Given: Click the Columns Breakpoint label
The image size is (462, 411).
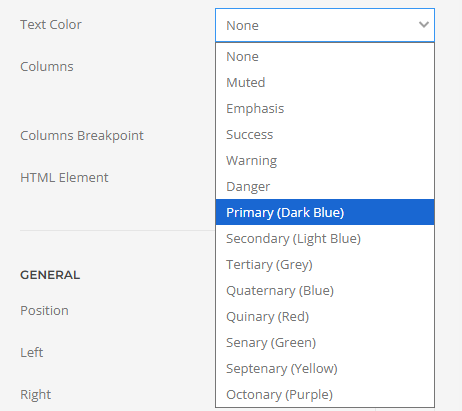Looking at the screenshot, I should (x=82, y=136).
